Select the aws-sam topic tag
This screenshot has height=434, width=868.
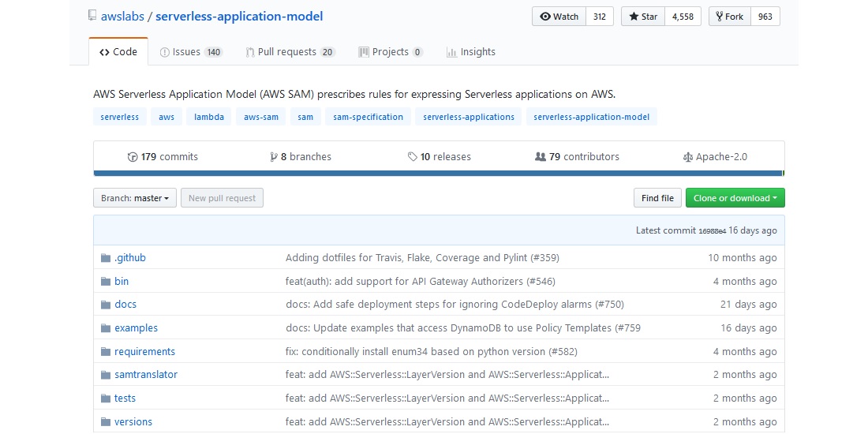[260, 117]
